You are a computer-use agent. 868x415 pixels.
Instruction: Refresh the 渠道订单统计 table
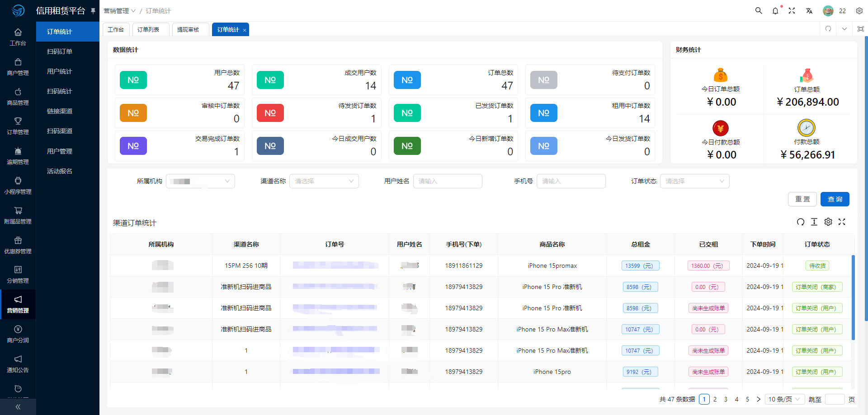click(801, 222)
